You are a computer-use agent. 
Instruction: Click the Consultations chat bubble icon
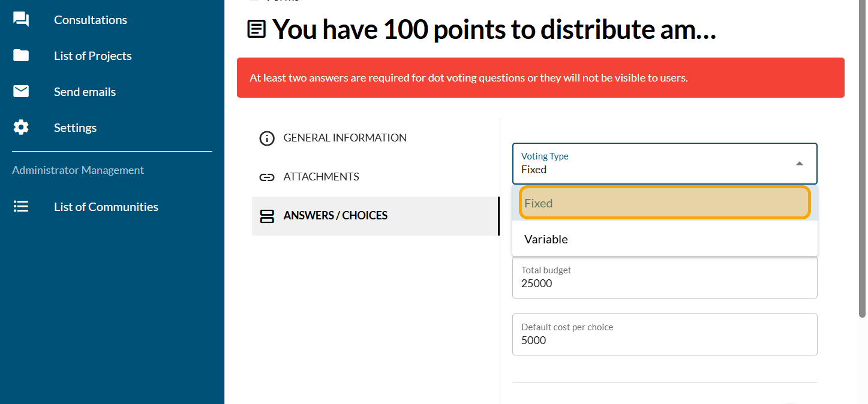click(x=21, y=20)
